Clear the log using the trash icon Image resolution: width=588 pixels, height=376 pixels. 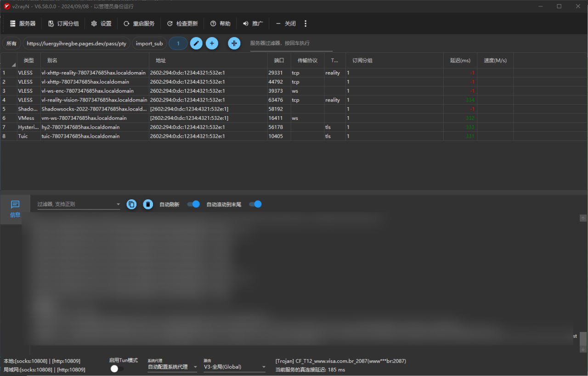coord(148,204)
